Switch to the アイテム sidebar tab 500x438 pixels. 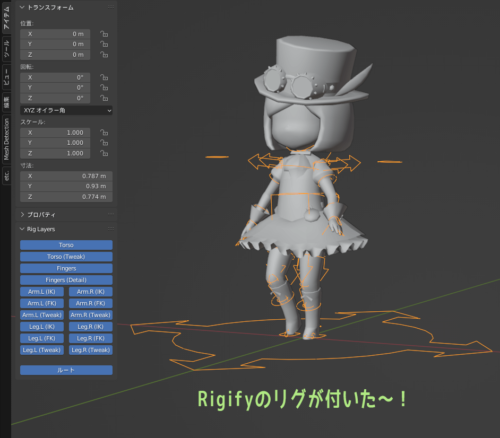[6, 17]
